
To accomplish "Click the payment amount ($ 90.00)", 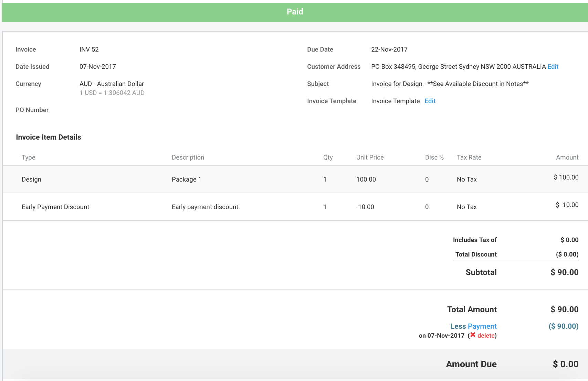I will (564, 326).
